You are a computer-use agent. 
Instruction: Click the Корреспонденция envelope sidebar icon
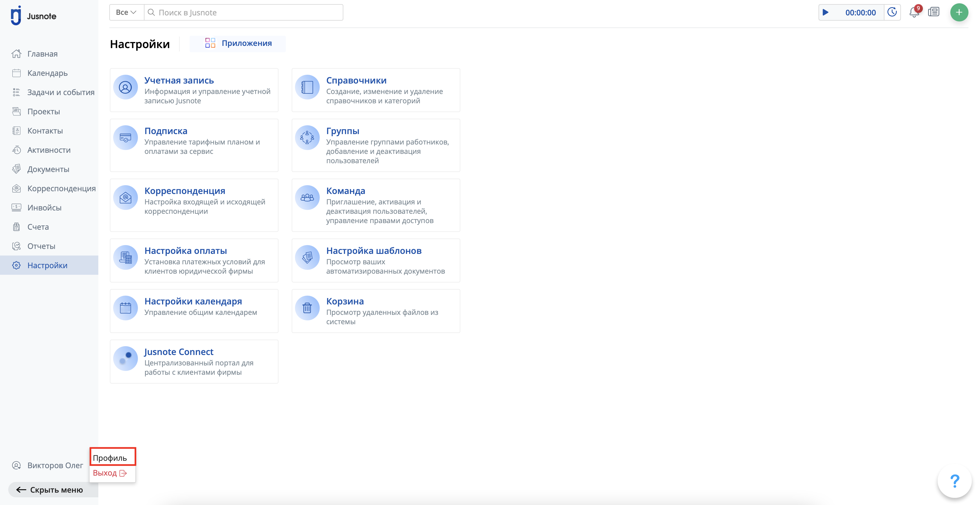pyautogui.click(x=16, y=188)
